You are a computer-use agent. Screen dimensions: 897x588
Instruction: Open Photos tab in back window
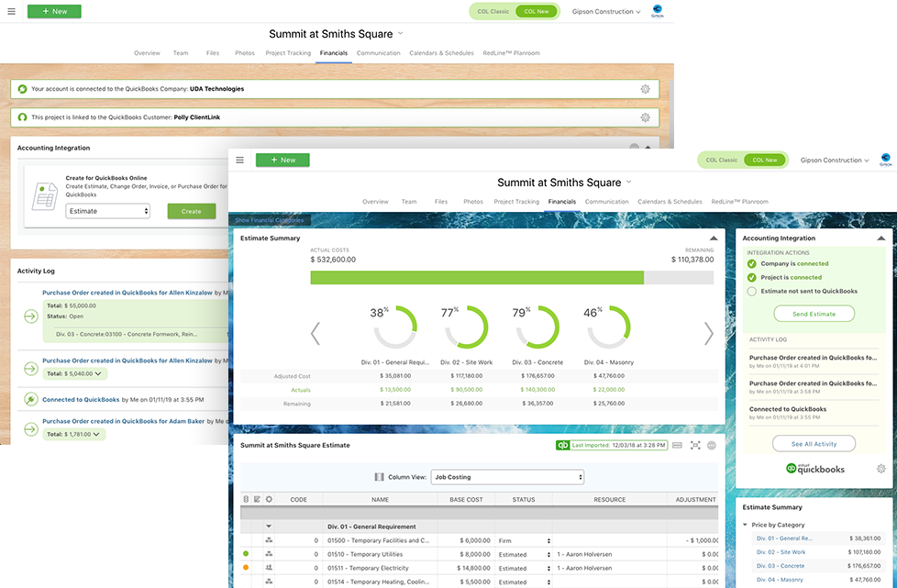tap(245, 52)
